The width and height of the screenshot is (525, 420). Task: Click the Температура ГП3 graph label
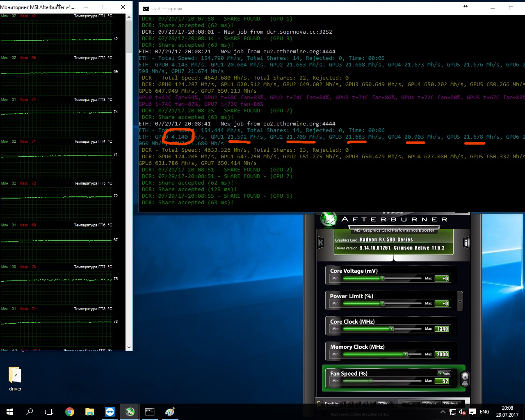[93, 100]
